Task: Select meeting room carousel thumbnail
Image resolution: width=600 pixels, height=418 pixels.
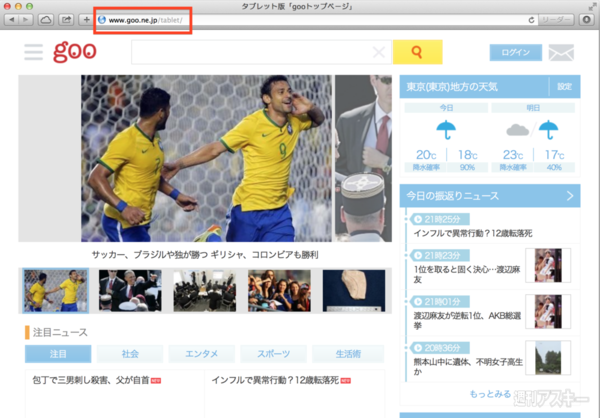Action: point(205,291)
